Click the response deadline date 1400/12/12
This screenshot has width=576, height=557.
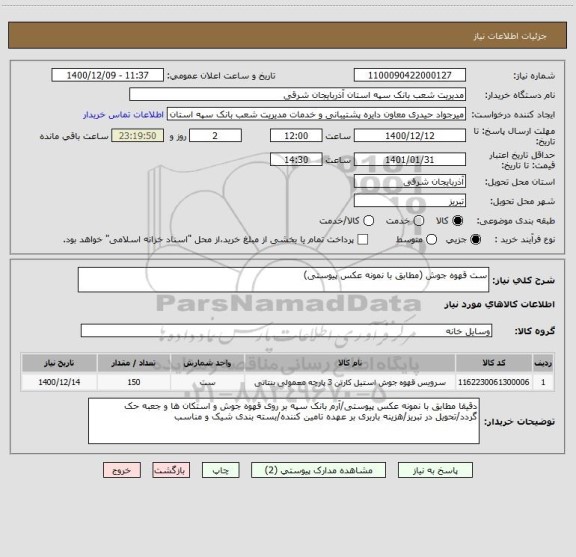coord(410,136)
